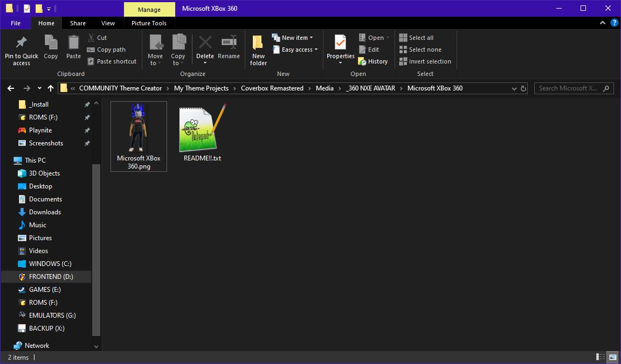The width and height of the screenshot is (621, 364).
Task: Switch to the View ribbon tab
Action: point(108,23)
